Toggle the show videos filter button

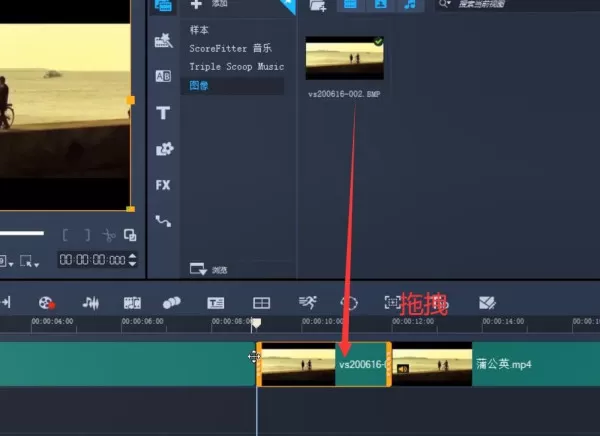[351, 5]
